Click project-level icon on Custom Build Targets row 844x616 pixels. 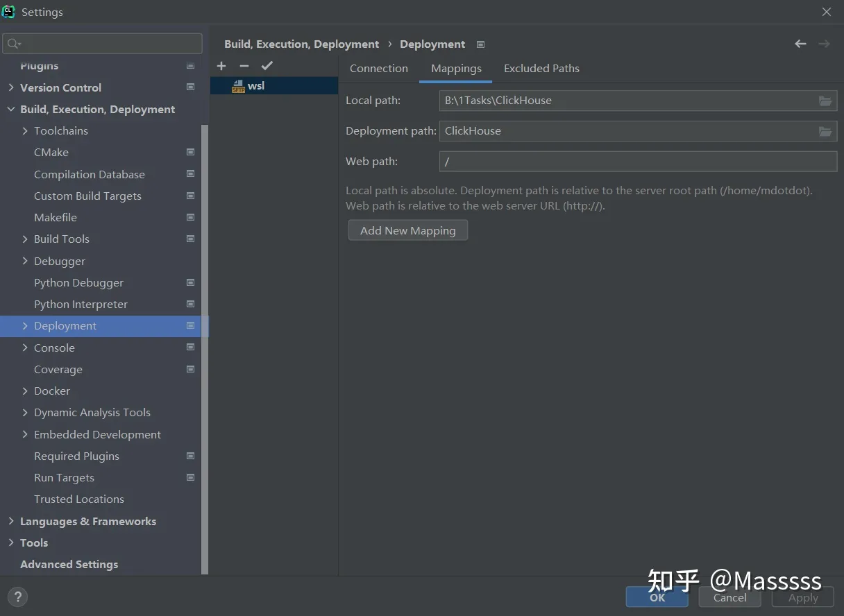191,196
